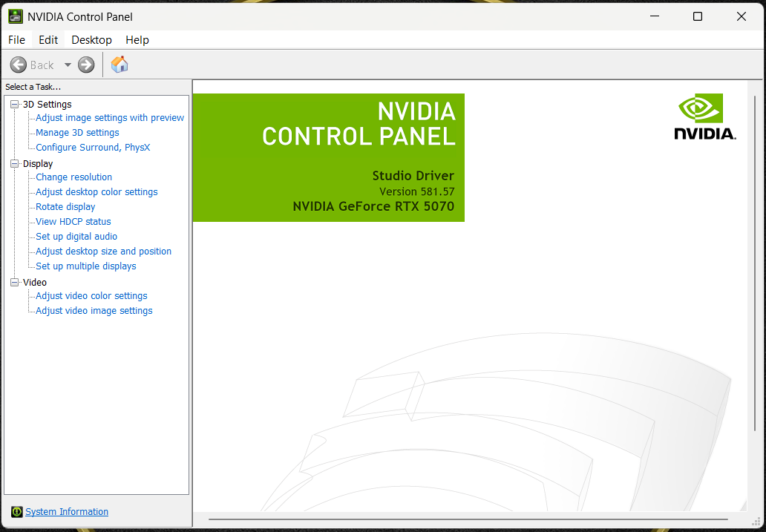
Task: Open Adjust desktop color settings
Action: pos(96,192)
